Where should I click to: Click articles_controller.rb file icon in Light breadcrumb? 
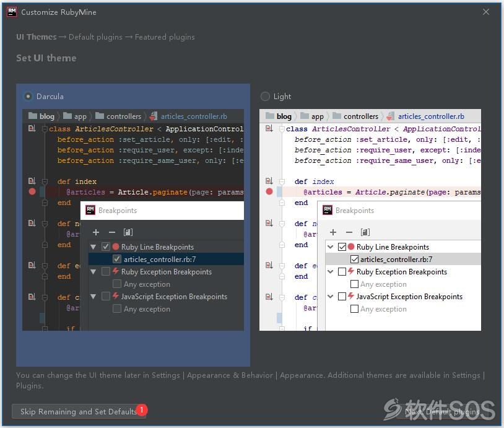point(391,116)
